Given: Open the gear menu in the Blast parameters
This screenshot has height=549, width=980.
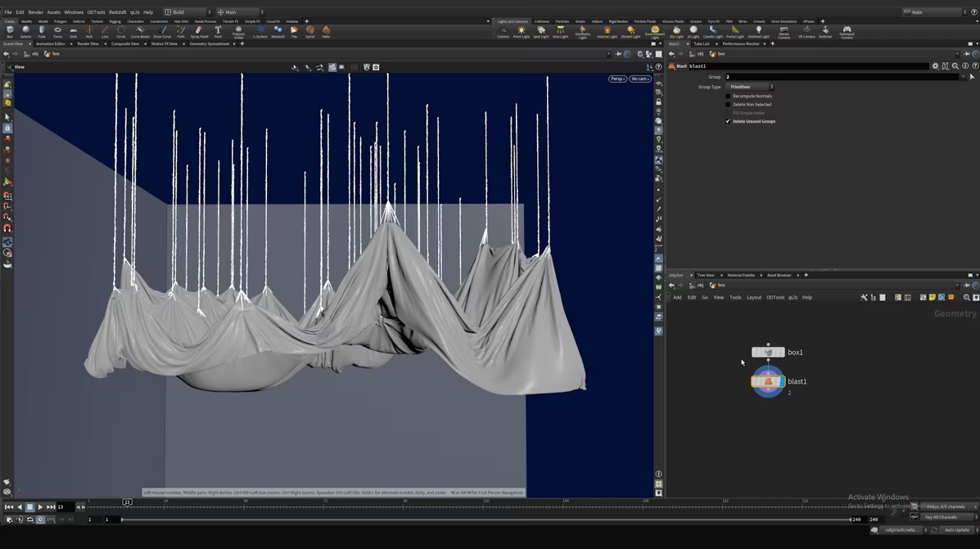Looking at the screenshot, I should click(935, 66).
